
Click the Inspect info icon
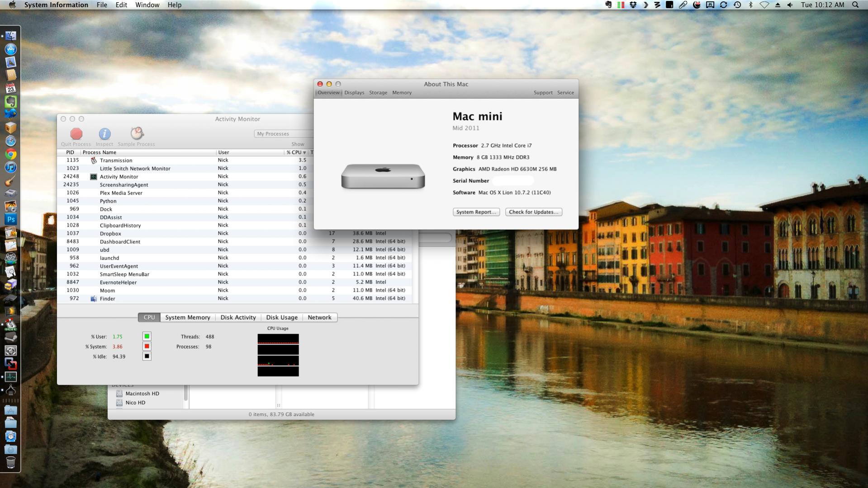(104, 134)
